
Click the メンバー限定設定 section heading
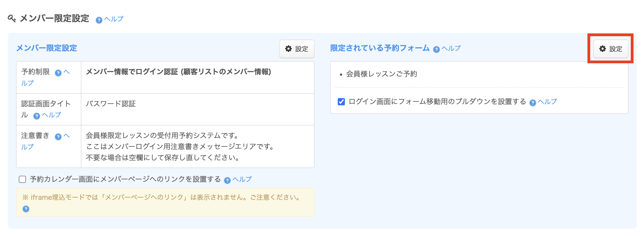(47, 48)
